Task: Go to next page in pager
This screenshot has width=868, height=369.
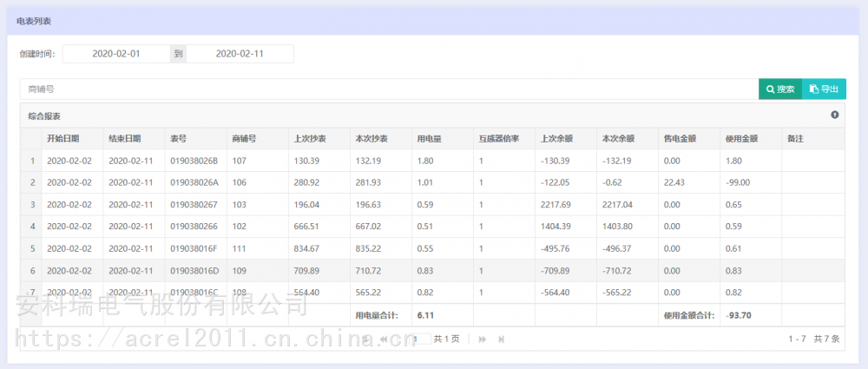Action: click(483, 339)
